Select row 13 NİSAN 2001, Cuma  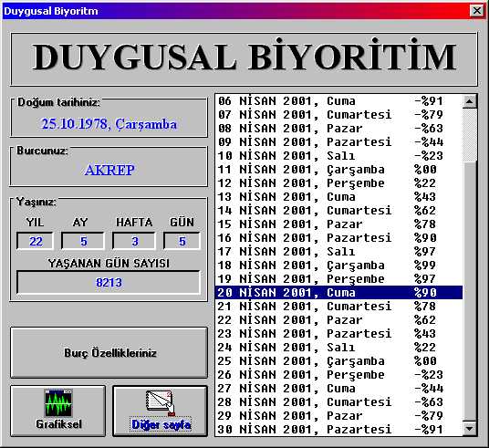[339, 197]
